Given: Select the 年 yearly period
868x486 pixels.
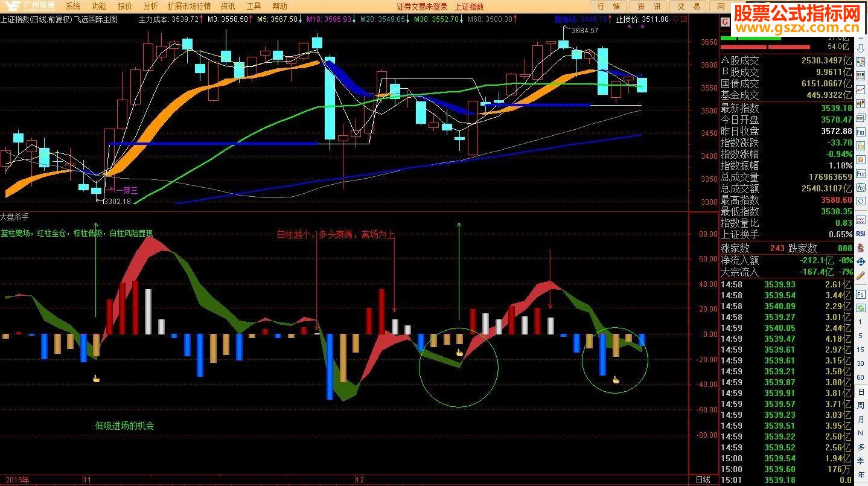Looking at the screenshot, I should pyautogui.click(x=861, y=475).
